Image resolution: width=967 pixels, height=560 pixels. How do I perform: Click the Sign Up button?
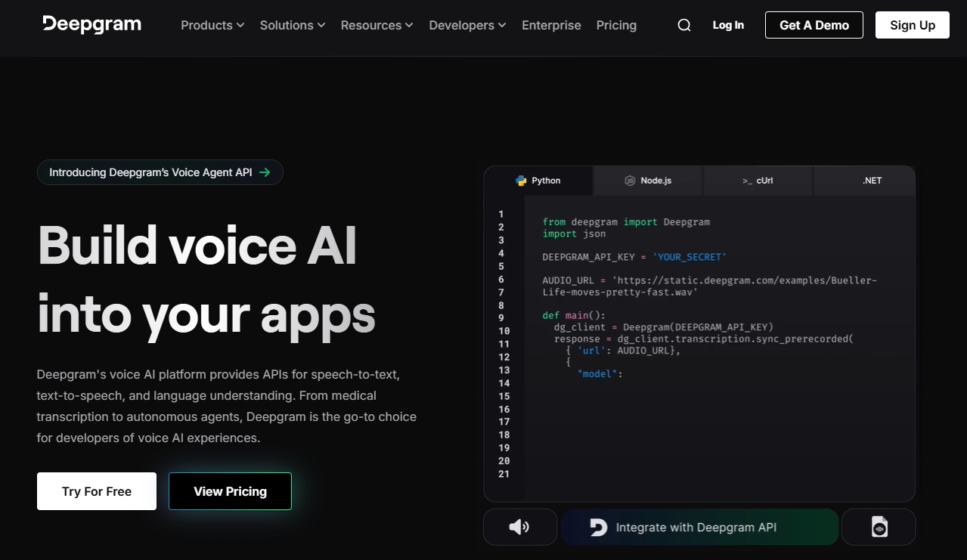[x=913, y=25]
